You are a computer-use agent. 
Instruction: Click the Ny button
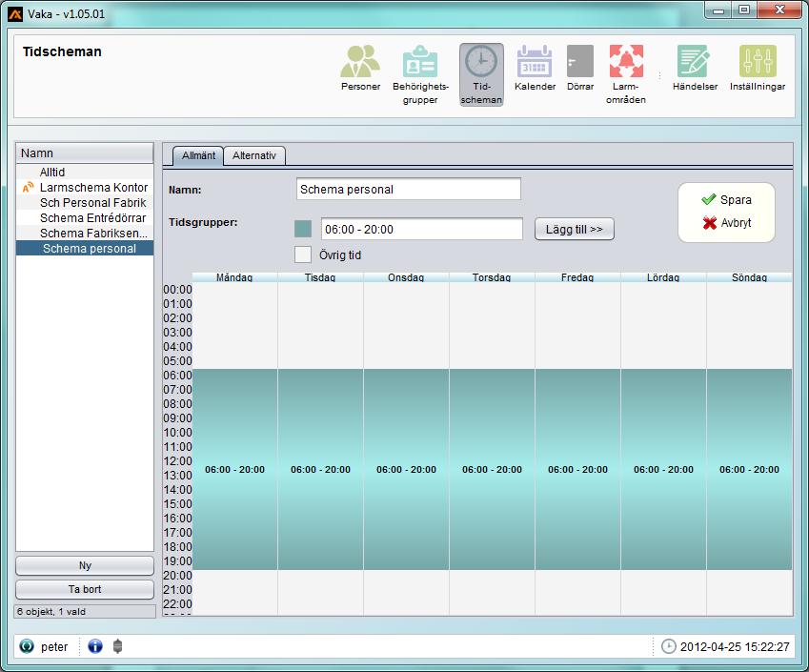[85, 565]
